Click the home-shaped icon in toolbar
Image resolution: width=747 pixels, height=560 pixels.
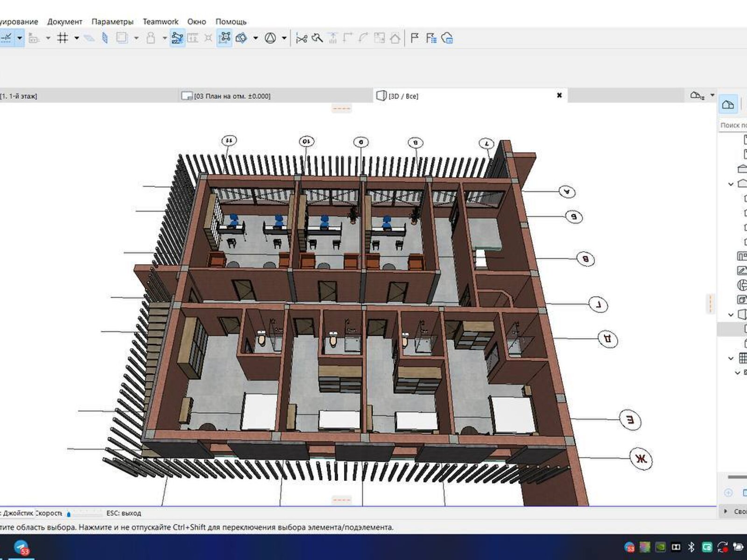395,38
